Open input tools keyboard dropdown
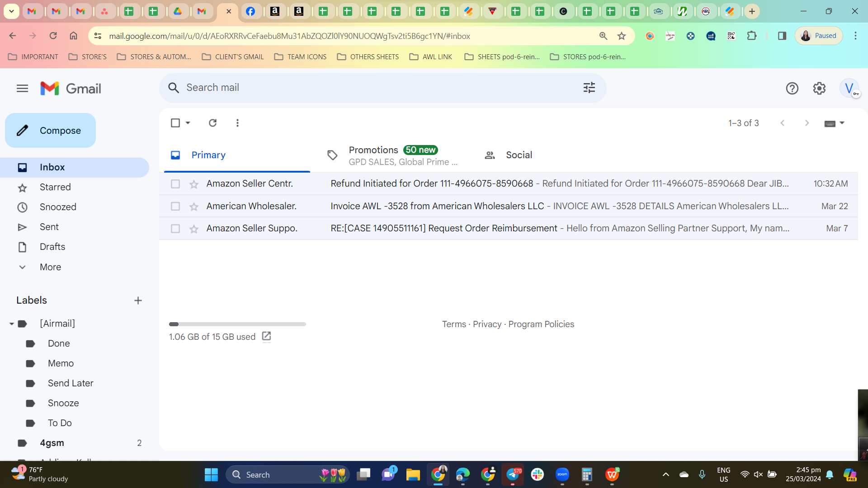Screen dimensions: 868x488 834,123
